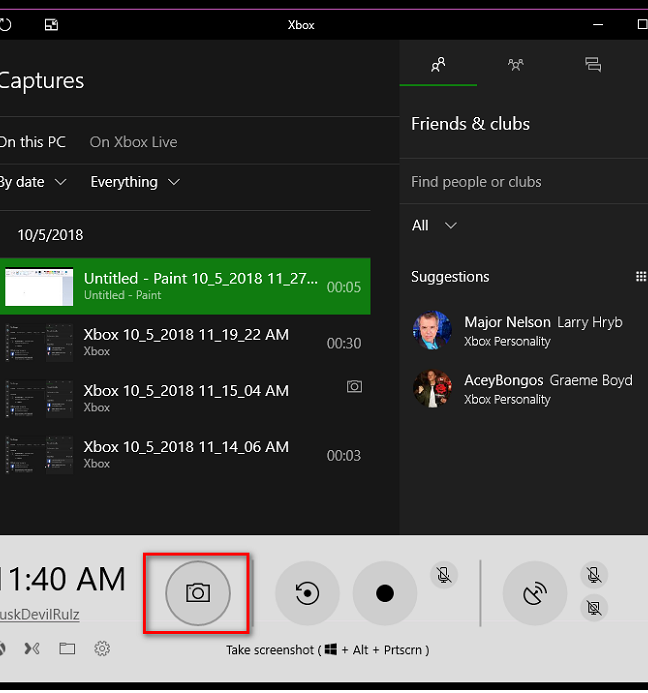Image resolution: width=648 pixels, height=693 pixels.
Task: Open the Suggestions grid view icon
Action: pos(640,277)
